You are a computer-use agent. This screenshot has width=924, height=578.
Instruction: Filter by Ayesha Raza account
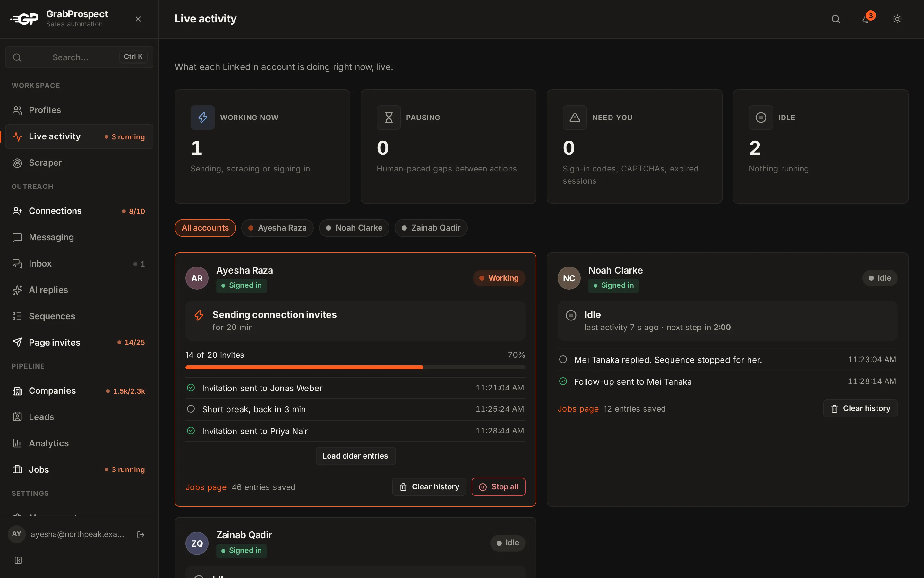pyautogui.click(x=277, y=228)
